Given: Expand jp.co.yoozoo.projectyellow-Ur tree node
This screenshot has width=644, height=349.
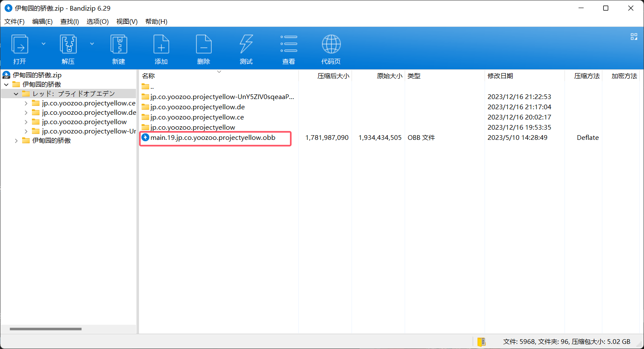Looking at the screenshot, I should pos(26,131).
